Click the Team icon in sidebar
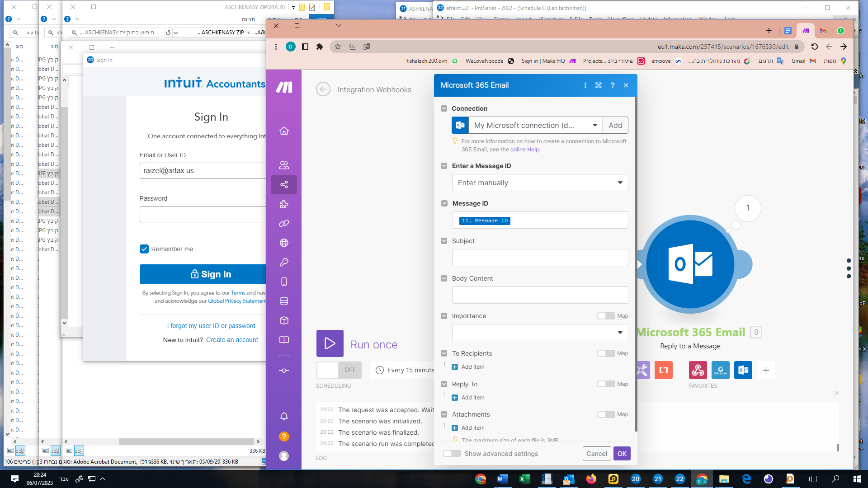Viewport: 868px width, 488px height. 284,165
